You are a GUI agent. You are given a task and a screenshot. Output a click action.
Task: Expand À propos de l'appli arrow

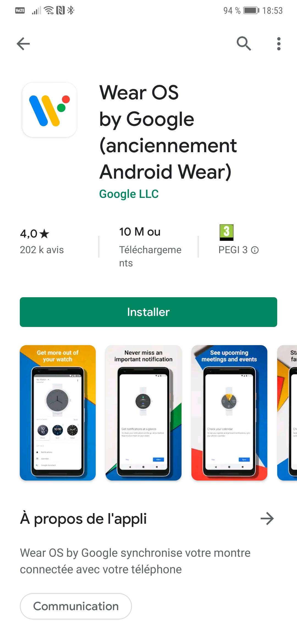(x=267, y=519)
